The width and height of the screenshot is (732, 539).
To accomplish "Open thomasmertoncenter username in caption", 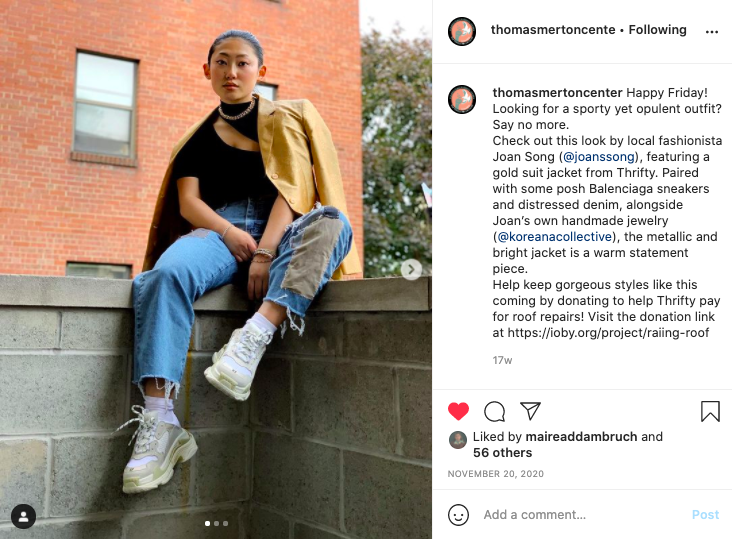I will click(557, 92).
